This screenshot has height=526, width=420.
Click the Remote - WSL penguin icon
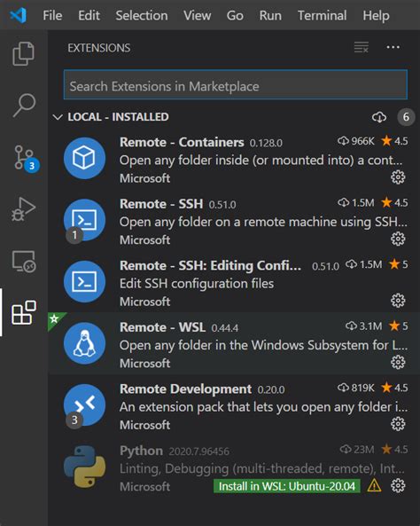click(84, 343)
